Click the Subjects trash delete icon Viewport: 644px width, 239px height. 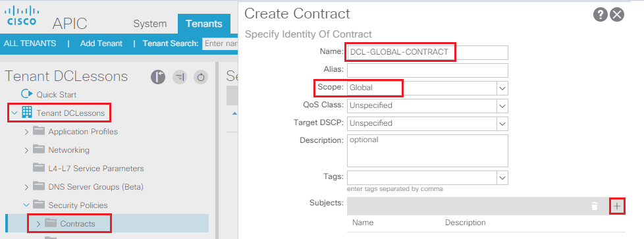click(x=595, y=206)
